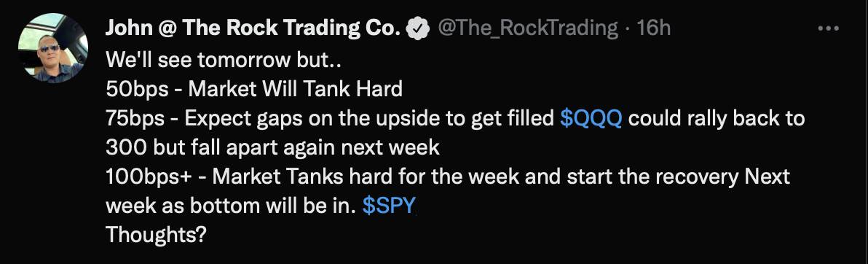Open John's round profile avatar
The image size is (868, 264).
pyautogui.click(x=51, y=48)
